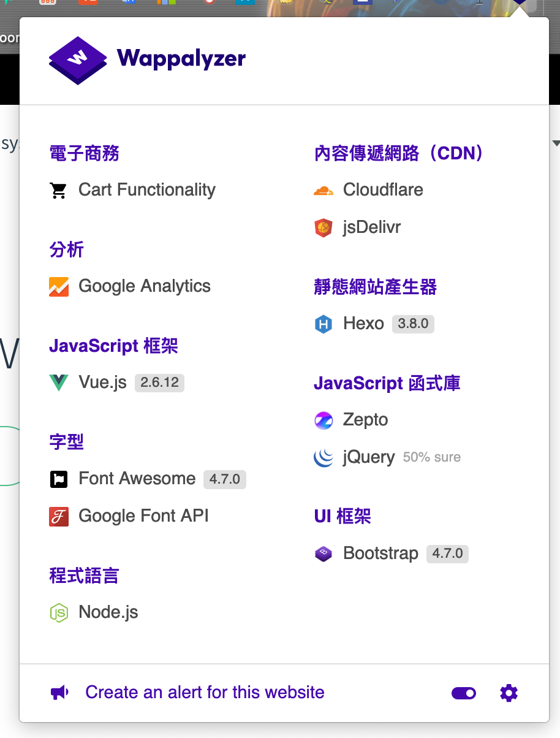Click the Node.js hexagon icon
Screen dimensions: 560x738
tap(59, 612)
